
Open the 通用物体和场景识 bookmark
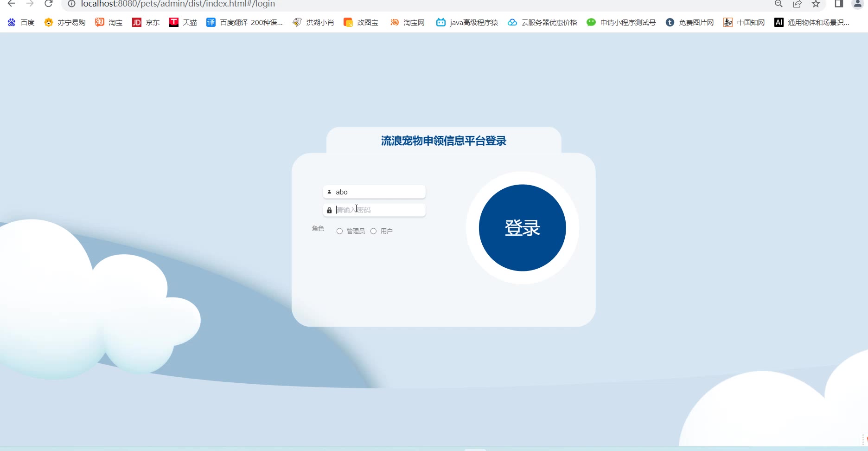point(812,22)
